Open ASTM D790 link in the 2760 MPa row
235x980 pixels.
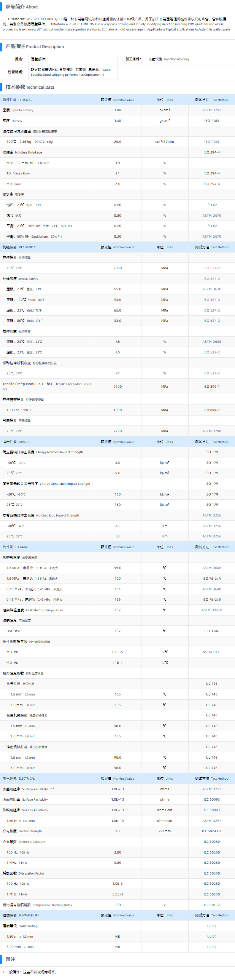[211, 431]
